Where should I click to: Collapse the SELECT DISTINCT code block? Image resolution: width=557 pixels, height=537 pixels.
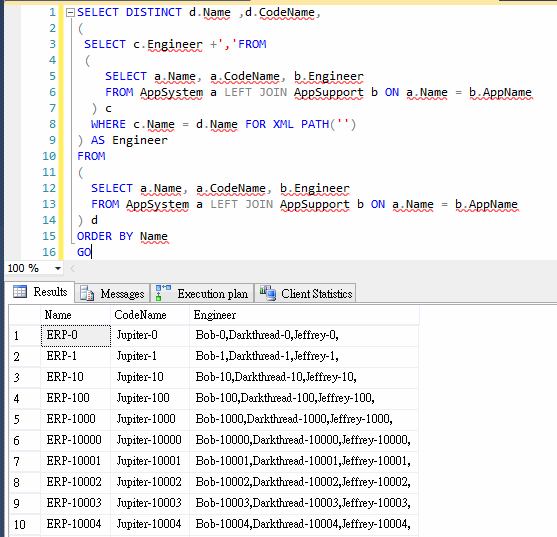[70, 13]
